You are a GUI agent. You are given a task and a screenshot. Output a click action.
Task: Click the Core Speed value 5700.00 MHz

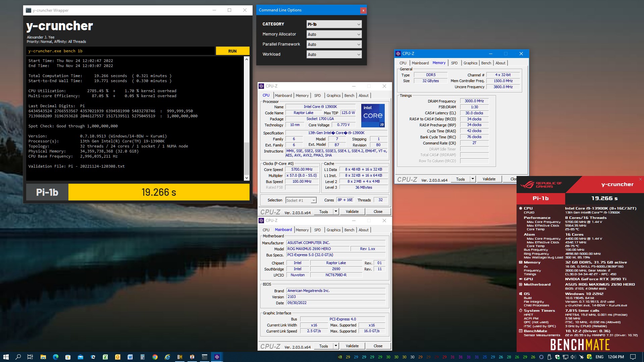[x=302, y=170]
